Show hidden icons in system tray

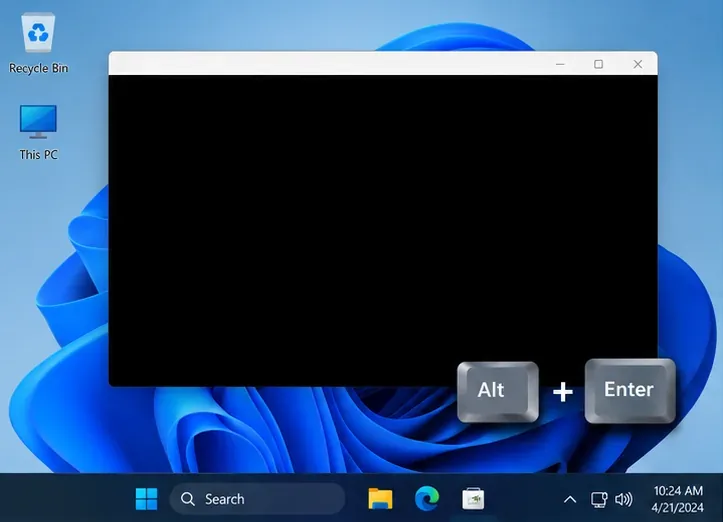pos(570,499)
